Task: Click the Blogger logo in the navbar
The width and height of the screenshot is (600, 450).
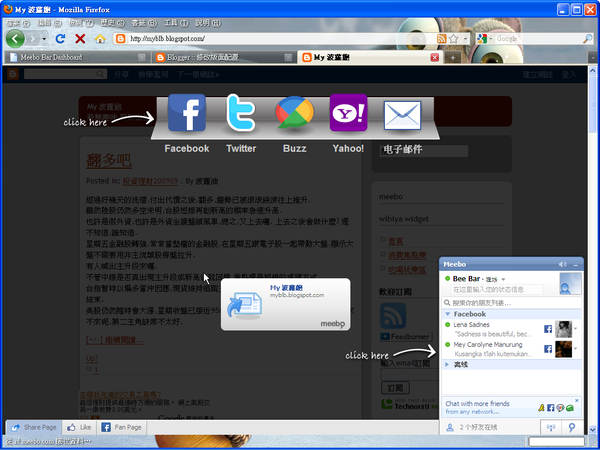Action: tap(13, 74)
